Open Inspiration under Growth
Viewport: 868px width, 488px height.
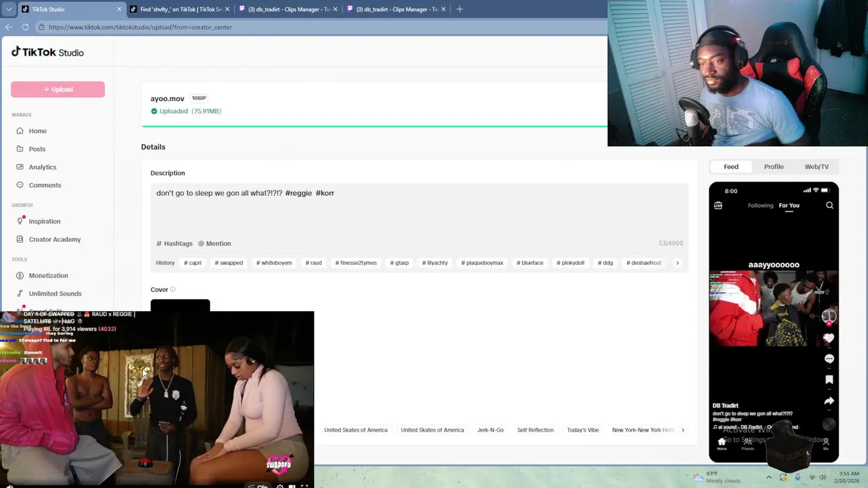click(x=44, y=221)
